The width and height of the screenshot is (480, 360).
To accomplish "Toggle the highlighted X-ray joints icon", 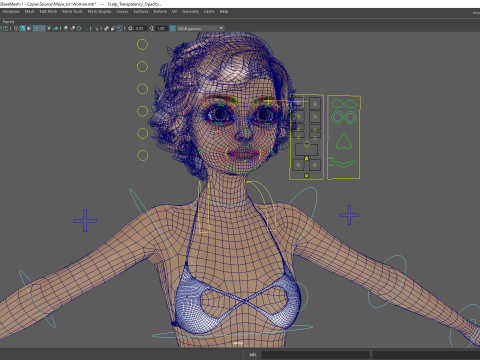I will point(119,28).
